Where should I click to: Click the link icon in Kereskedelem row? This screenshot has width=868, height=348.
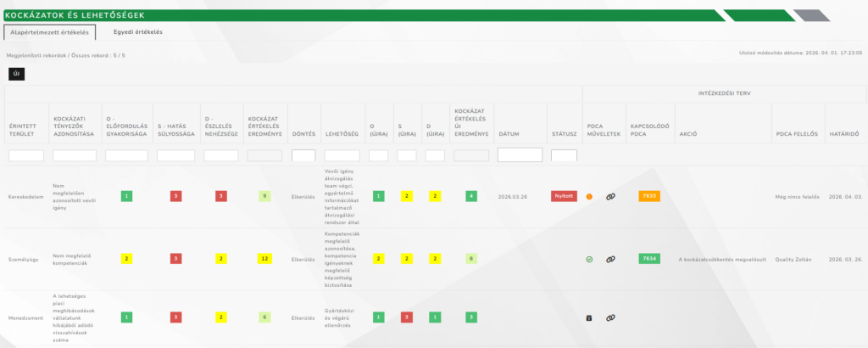(609, 196)
